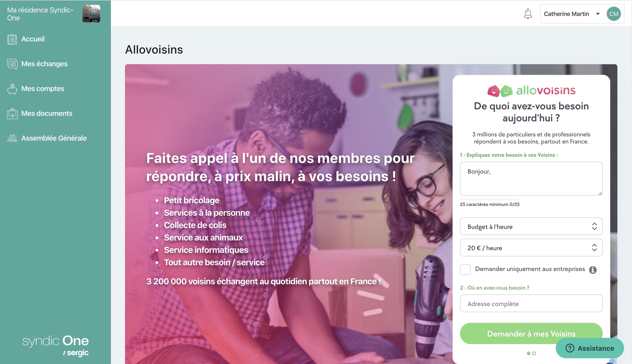Open Assemblée Générale menu item
The height and width of the screenshot is (364, 632).
pyautogui.click(x=54, y=138)
